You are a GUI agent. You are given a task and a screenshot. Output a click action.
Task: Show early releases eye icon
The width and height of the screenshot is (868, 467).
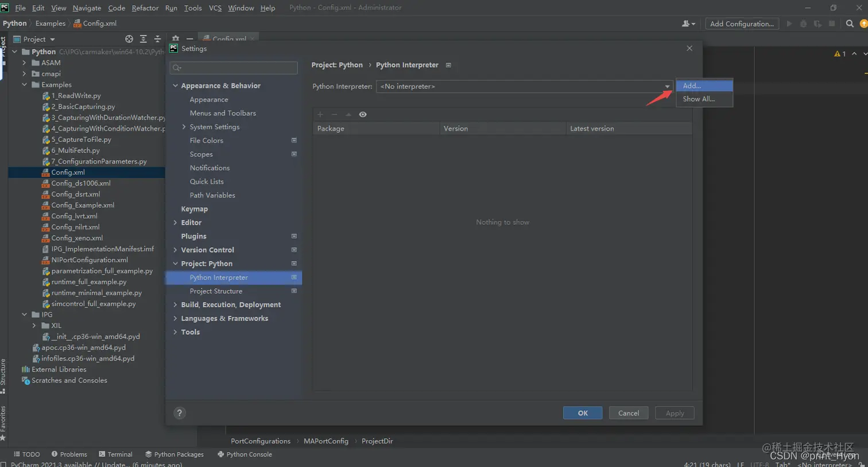[363, 114]
